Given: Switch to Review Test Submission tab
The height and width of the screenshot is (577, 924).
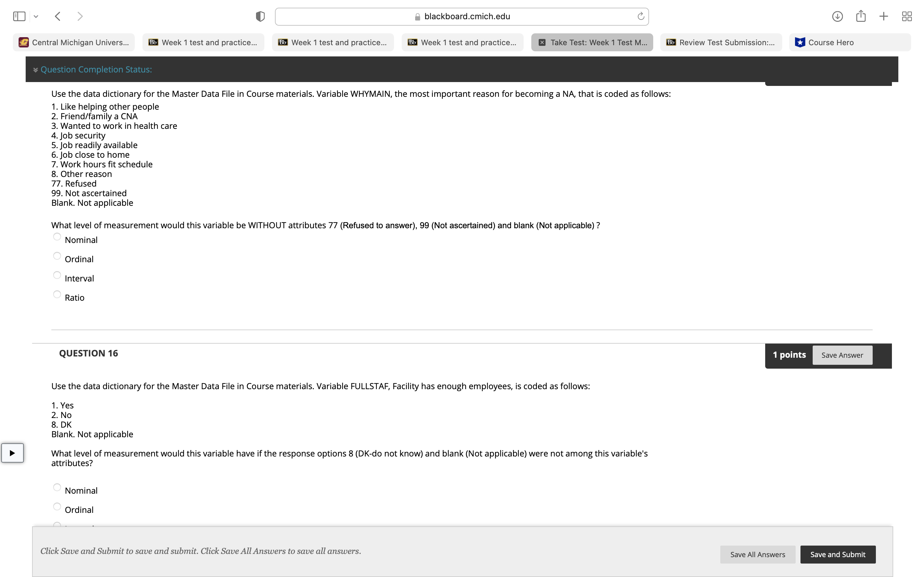Looking at the screenshot, I should click(x=721, y=42).
